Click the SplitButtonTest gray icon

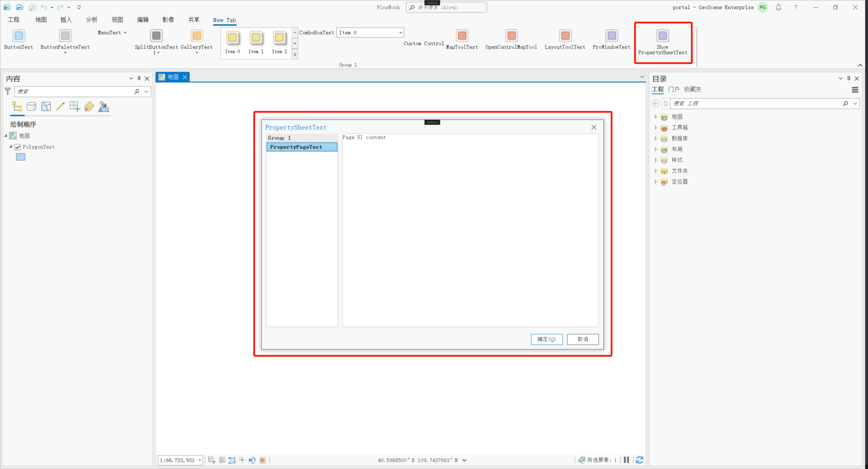click(x=156, y=36)
